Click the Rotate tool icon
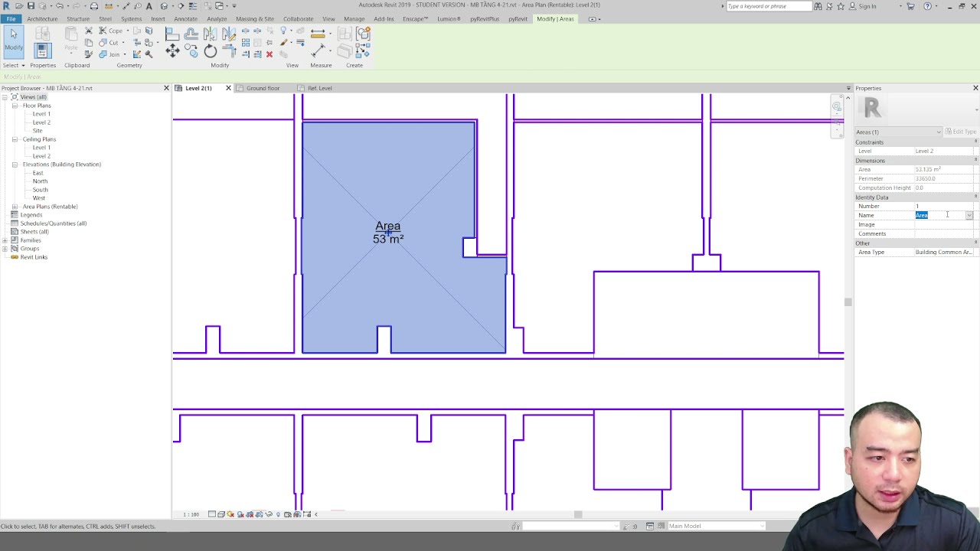Screen dimensions: 980x551 click(210, 51)
